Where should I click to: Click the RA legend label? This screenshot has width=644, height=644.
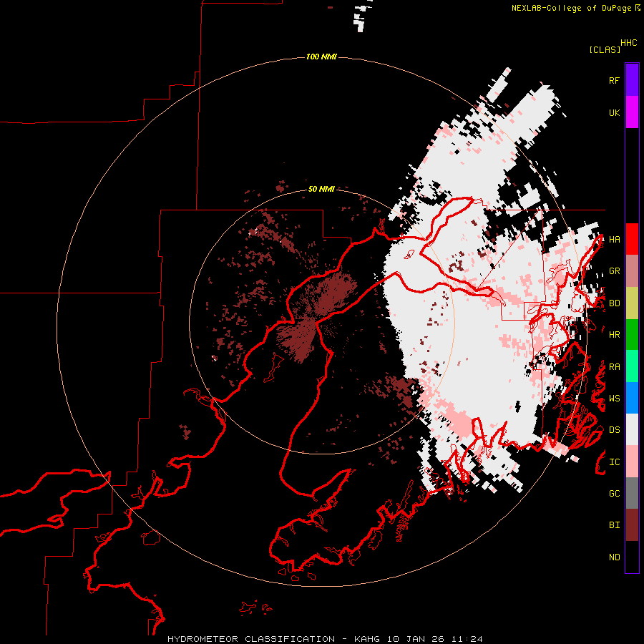pos(614,367)
